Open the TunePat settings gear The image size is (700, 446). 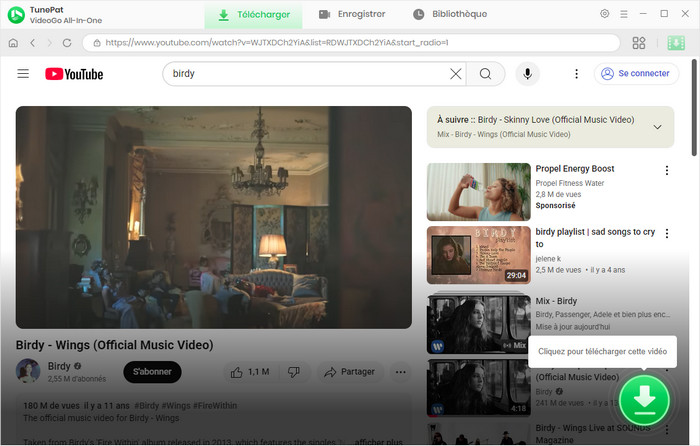coord(604,14)
